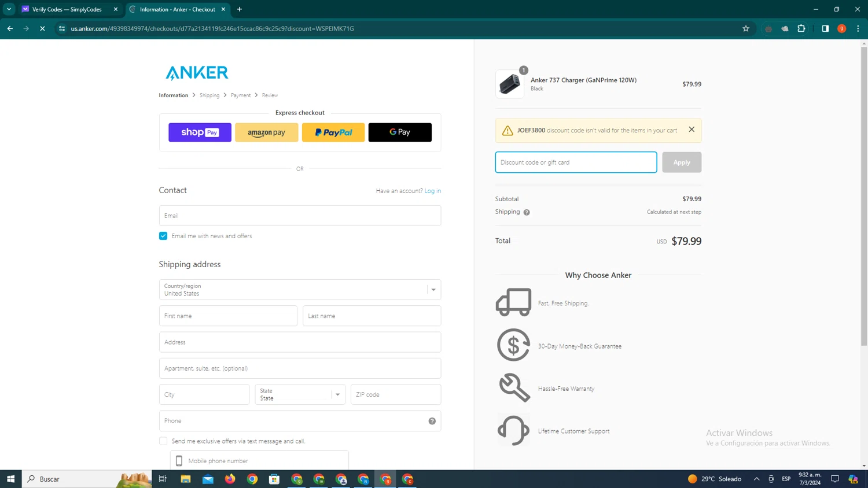This screenshot has height=488, width=868.
Task: Toggle the browser side panel
Action: (x=825, y=28)
